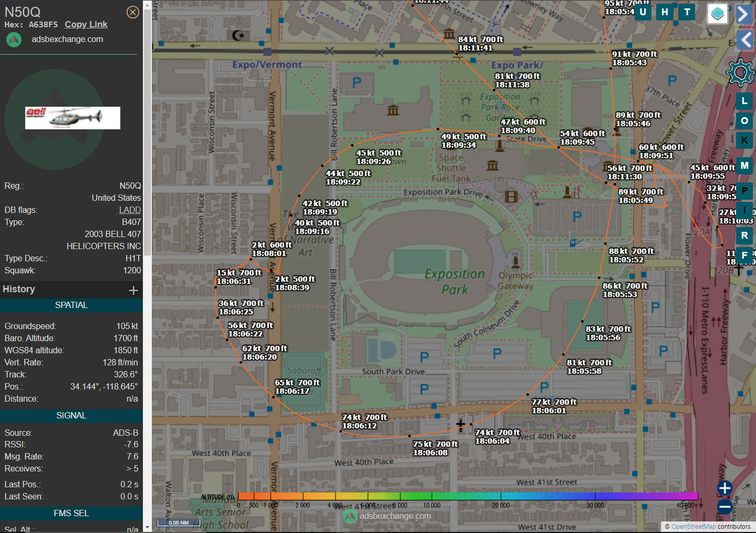Toggle the F map button
The height and width of the screenshot is (533, 756).
pyautogui.click(x=744, y=255)
